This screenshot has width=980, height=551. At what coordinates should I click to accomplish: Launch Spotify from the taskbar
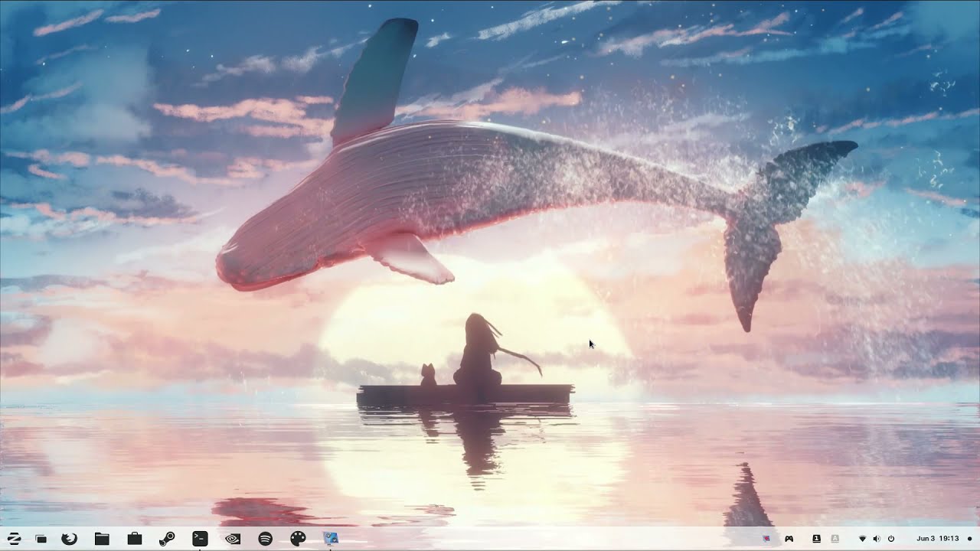pyautogui.click(x=266, y=539)
